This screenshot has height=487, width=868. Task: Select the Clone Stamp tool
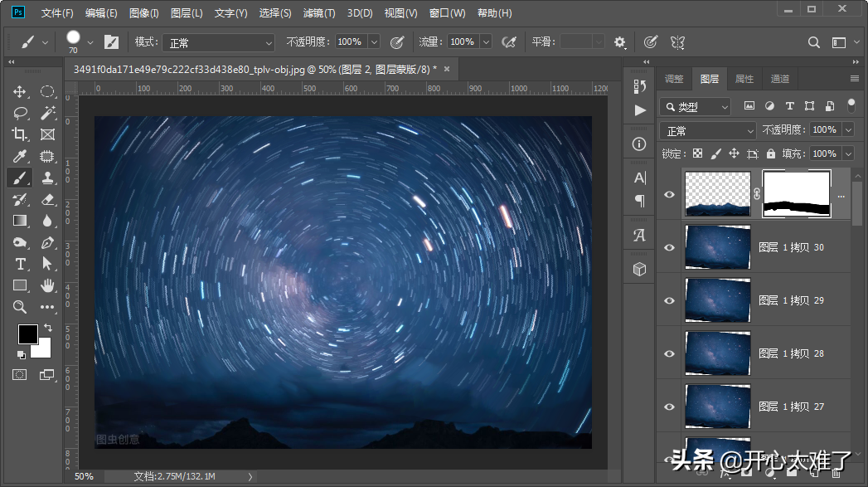[47, 178]
